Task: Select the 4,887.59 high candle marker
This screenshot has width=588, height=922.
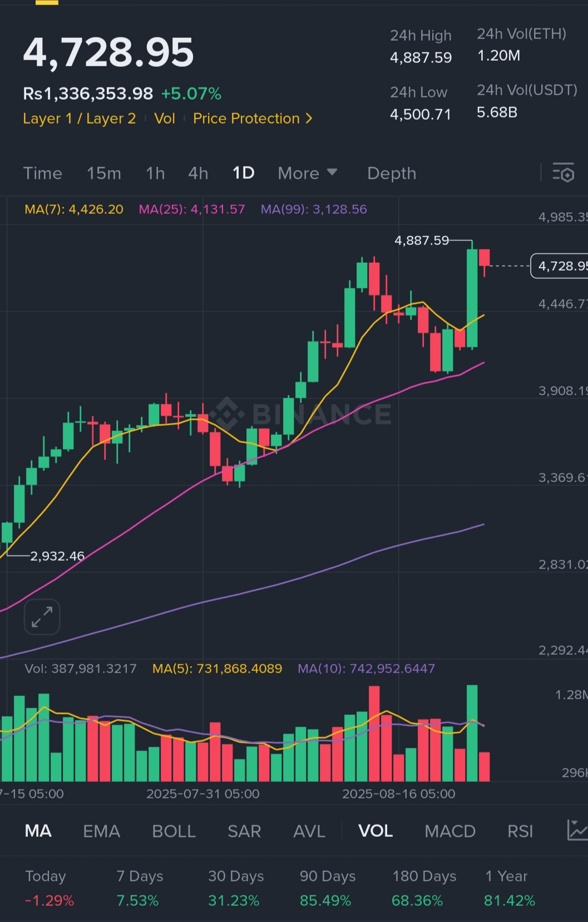Action: click(x=421, y=241)
